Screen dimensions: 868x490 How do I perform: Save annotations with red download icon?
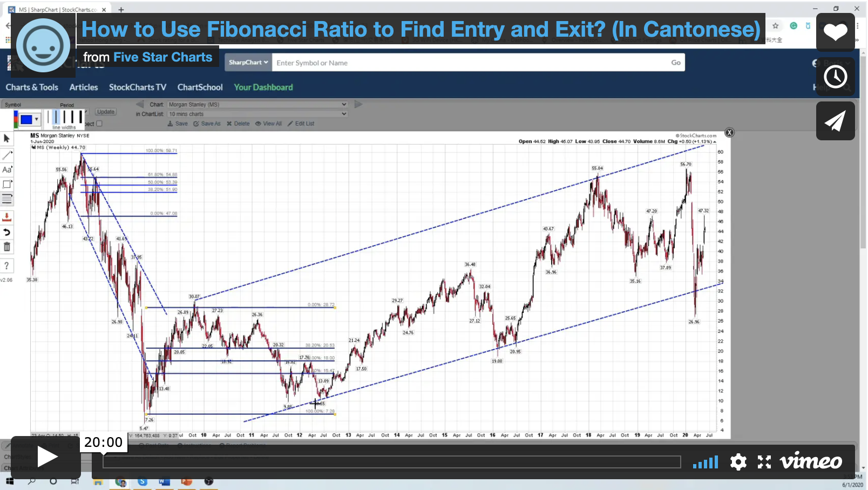coord(7,217)
